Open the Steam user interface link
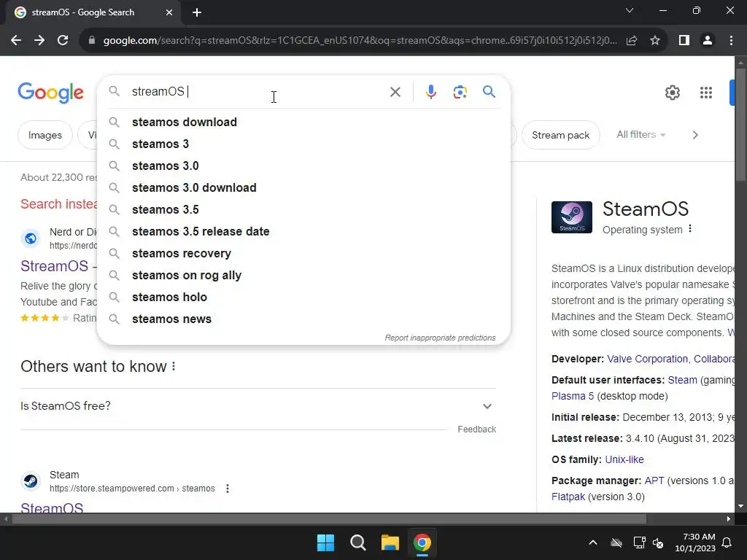 (682, 380)
